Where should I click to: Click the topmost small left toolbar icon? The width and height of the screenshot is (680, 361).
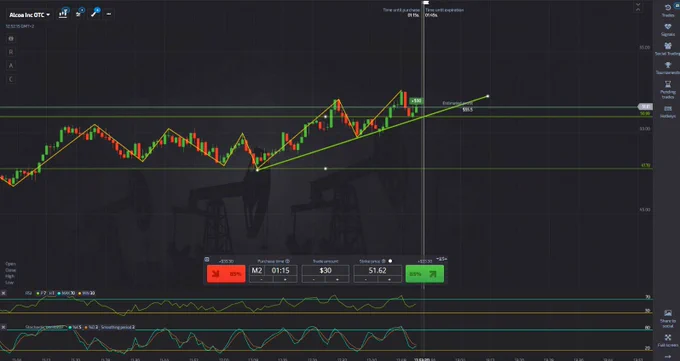11,39
